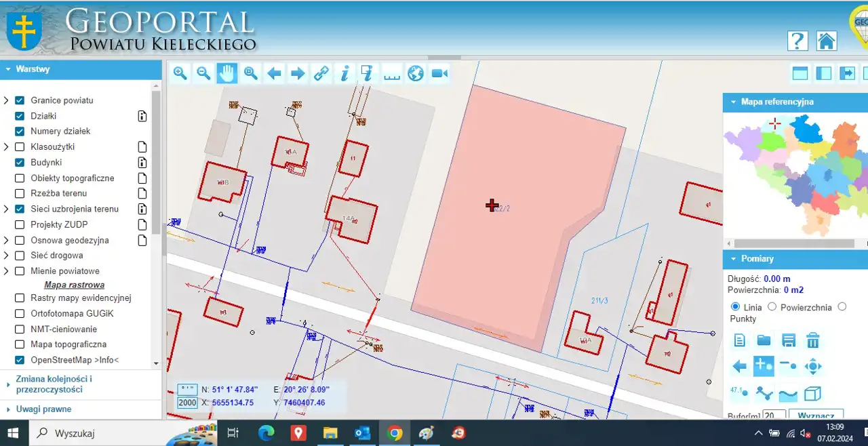Open the home page icon
Viewport: 868px width, 446px height.
pos(826,41)
